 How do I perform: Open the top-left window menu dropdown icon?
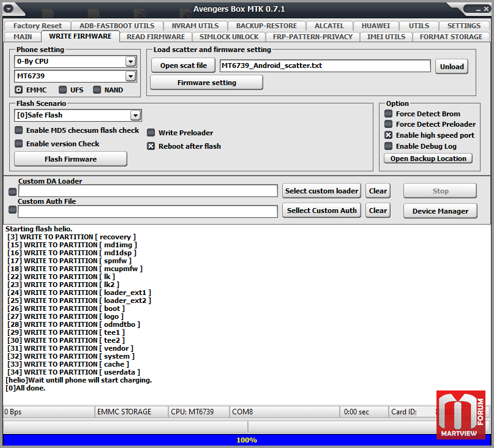[x=9, y=9]
